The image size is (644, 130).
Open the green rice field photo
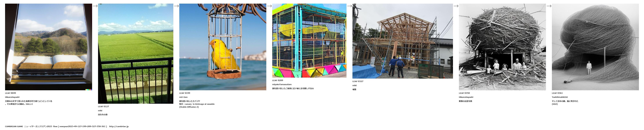coord(135,54)
